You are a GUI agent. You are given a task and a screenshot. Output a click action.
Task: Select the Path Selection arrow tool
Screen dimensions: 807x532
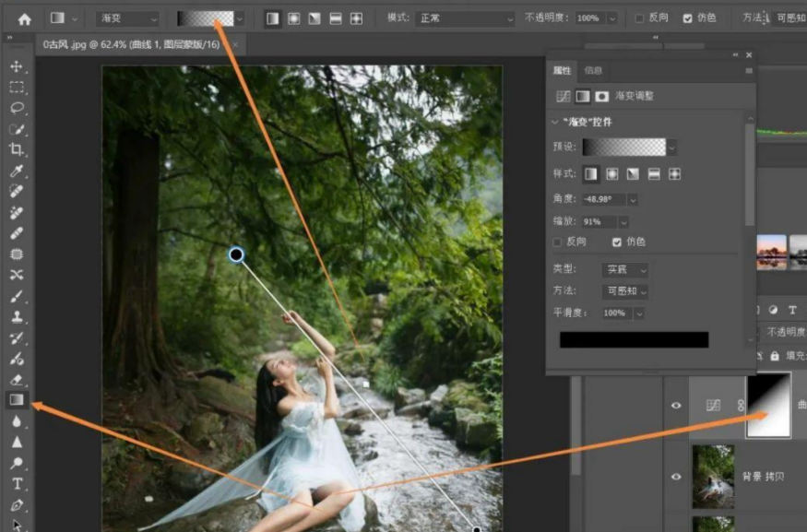pyautogui.click(x=17, y=525)
